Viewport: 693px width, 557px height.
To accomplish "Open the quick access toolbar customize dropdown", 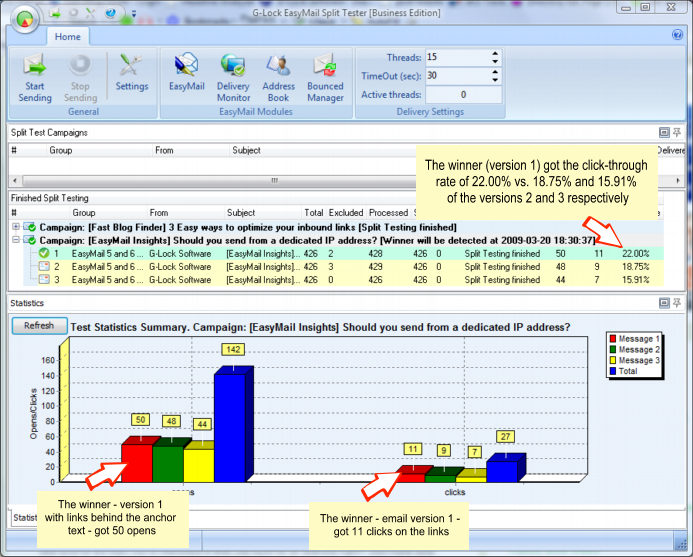I will click(133, 14).
